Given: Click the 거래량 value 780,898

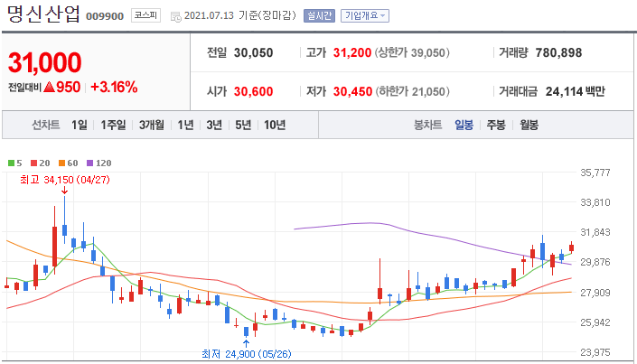Looking at the screenshot, I should (x=558, y=52).
